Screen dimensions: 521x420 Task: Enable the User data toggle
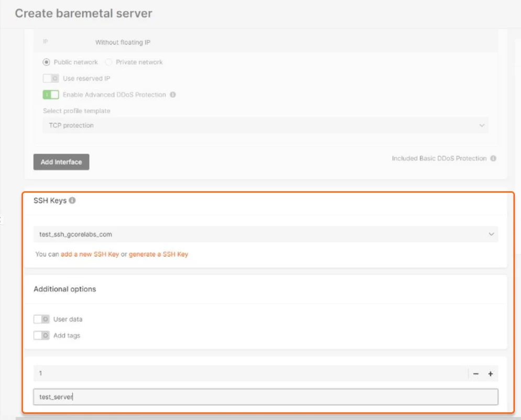pos(41,319)
